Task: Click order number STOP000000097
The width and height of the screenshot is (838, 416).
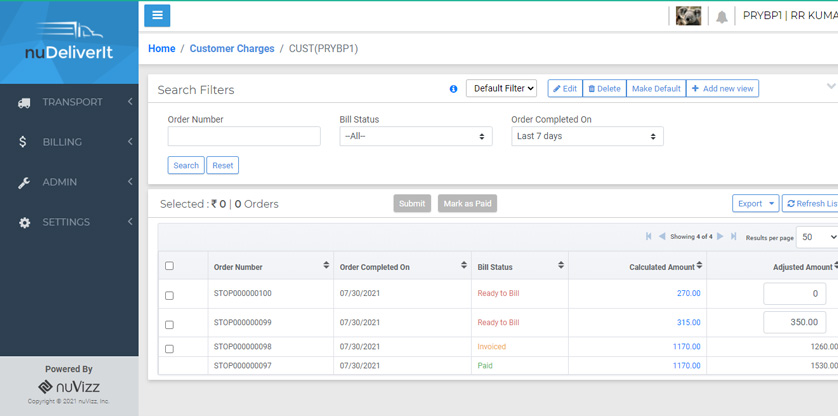Action: (x=243, y=366)
